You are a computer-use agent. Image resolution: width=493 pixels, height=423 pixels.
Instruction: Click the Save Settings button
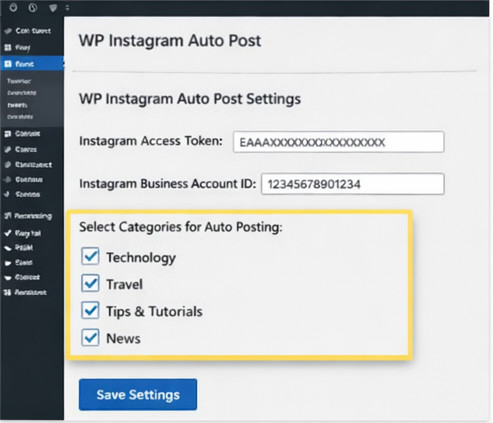point(138,394)
